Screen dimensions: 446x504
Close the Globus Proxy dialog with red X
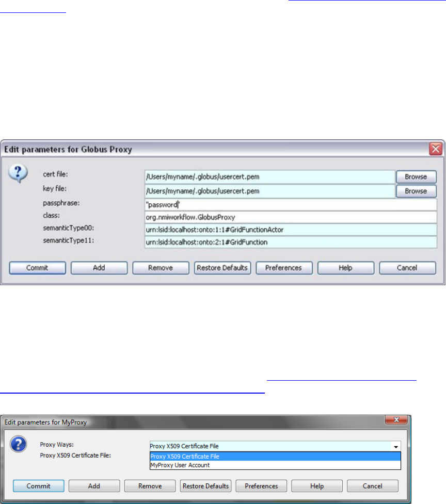pos(436,149)
